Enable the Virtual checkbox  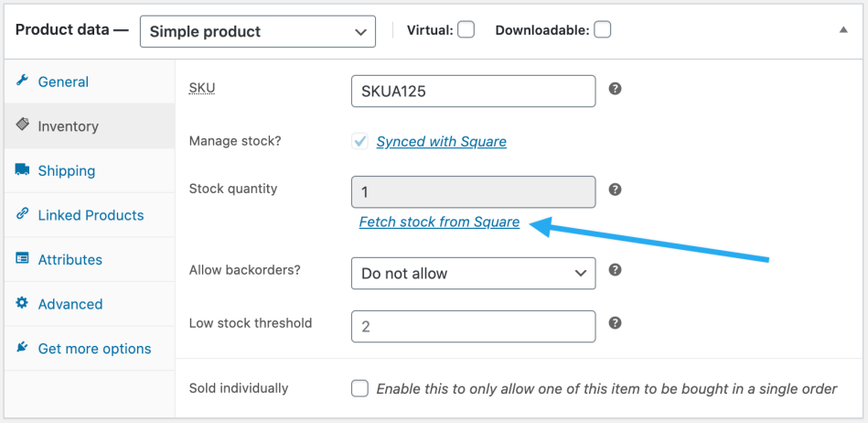[x=466, y=30]
